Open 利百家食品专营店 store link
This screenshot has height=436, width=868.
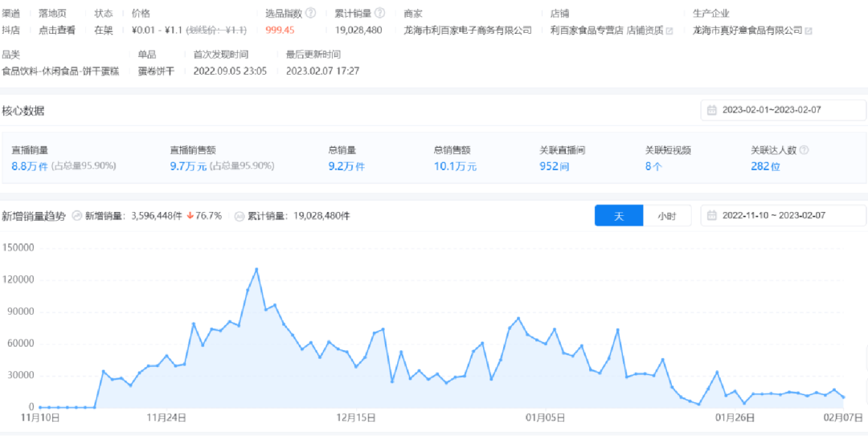tap(586, 31)
